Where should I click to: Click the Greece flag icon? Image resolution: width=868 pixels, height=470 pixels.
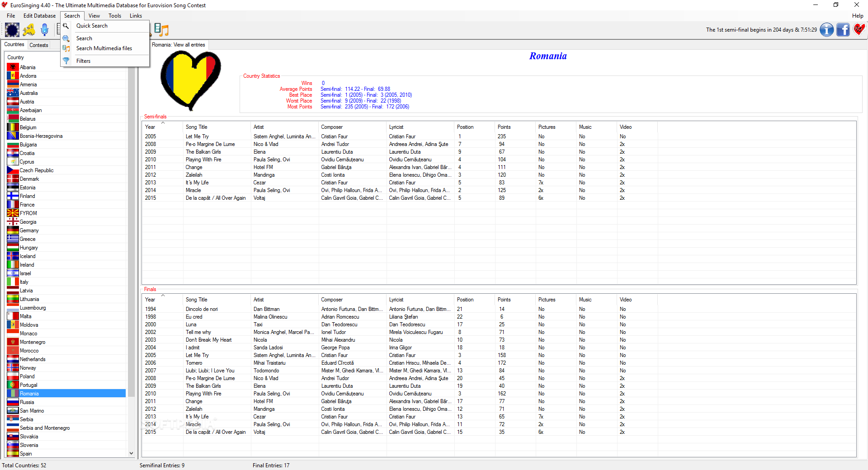click(13, 239)
